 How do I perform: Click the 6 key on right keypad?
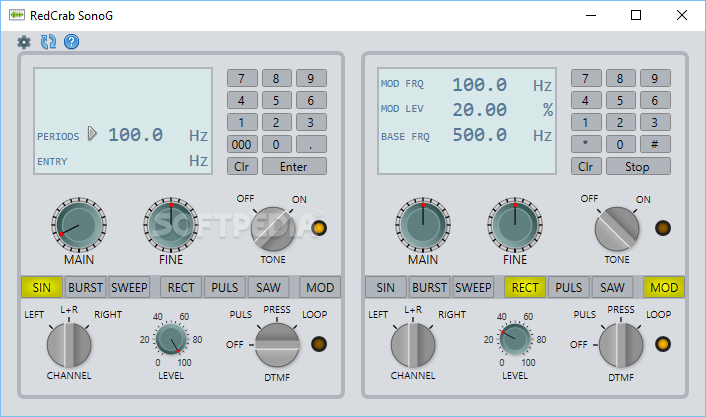655,100
